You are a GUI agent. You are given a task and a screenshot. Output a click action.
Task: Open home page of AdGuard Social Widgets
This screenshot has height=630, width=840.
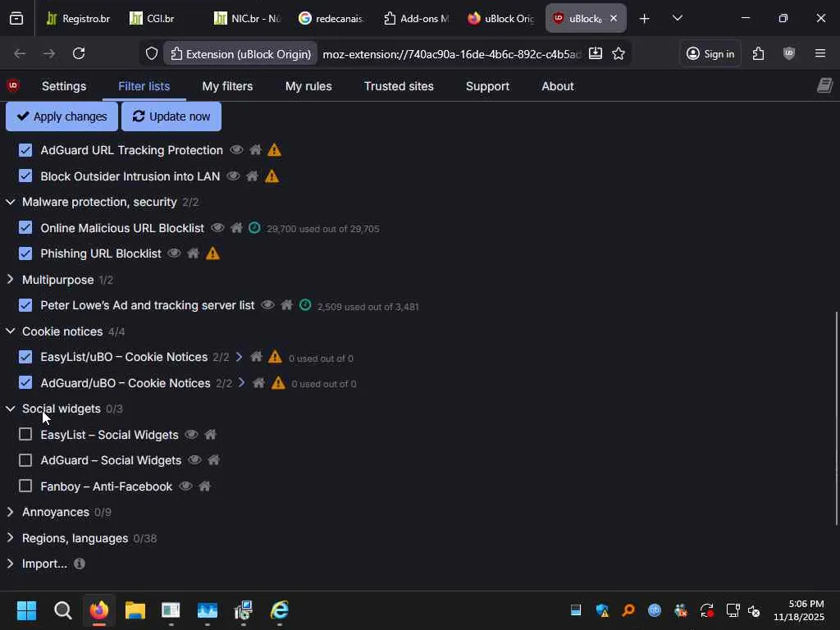point(214,460)
